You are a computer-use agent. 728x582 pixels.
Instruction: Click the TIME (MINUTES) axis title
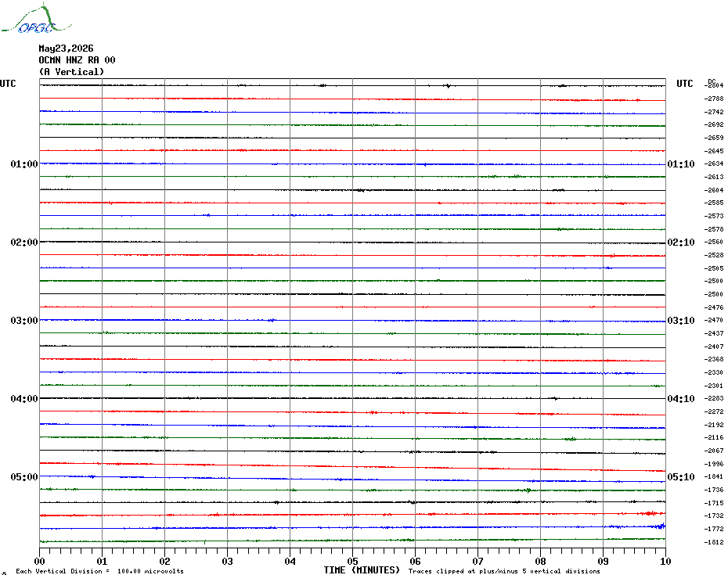click(x=362, y=570)
